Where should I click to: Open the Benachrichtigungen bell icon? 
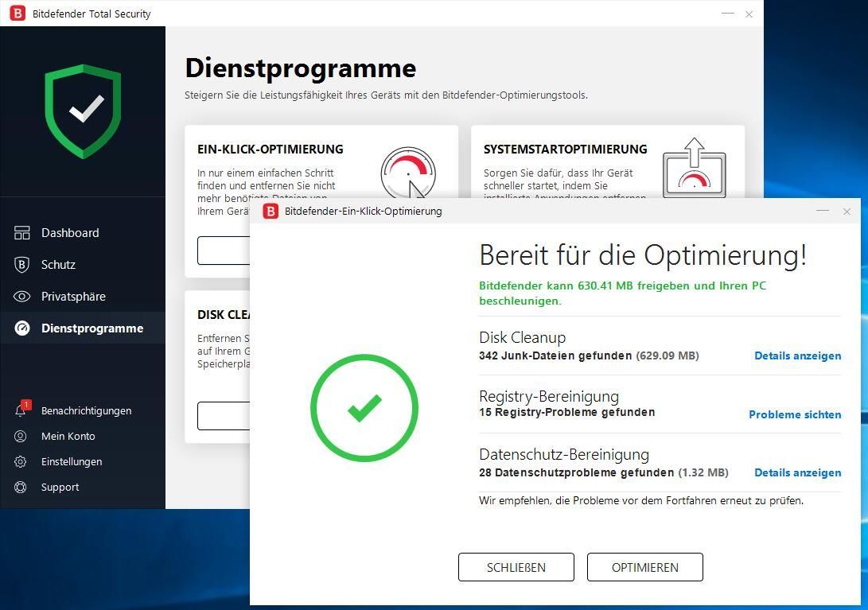tap(21, 410)
